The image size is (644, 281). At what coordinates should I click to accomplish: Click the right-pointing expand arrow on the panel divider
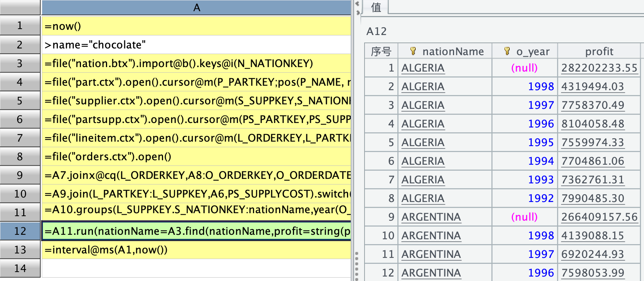(358, 12)
